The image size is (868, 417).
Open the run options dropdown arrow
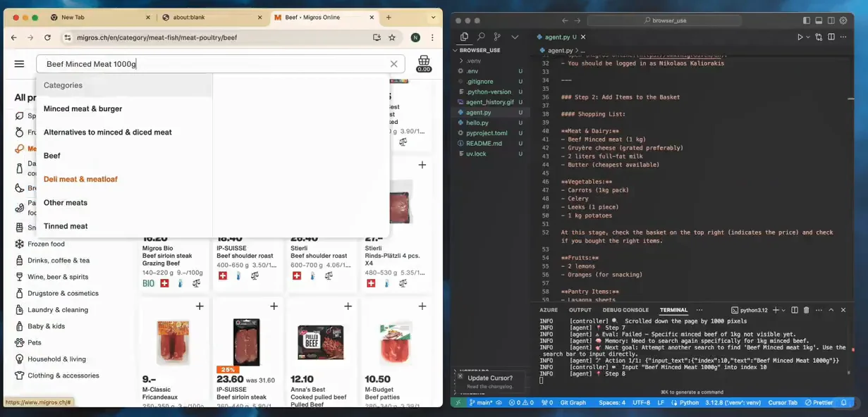[x=807, y=37]
